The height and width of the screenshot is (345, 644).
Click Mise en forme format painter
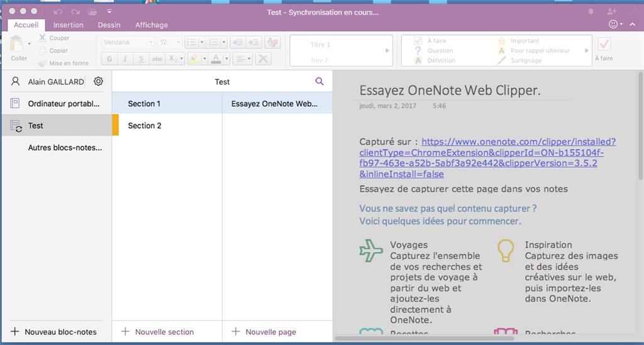(x=64, y=63)
